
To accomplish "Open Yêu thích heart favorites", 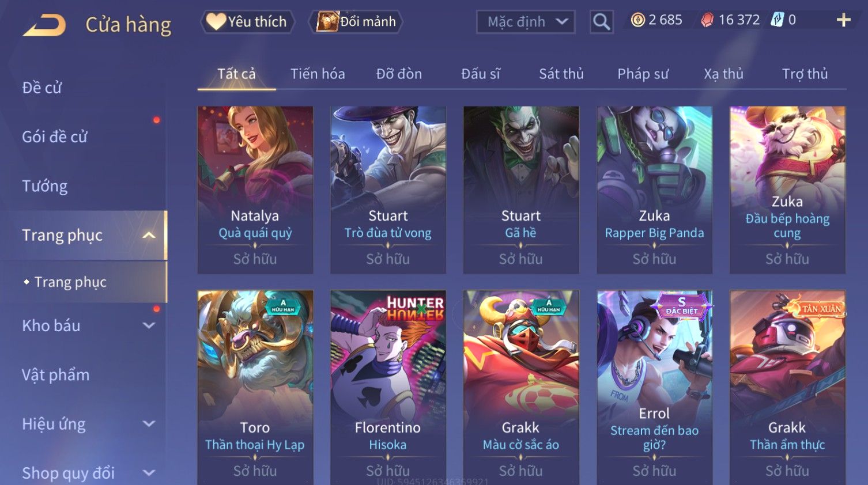I will (x=247, y=22).
